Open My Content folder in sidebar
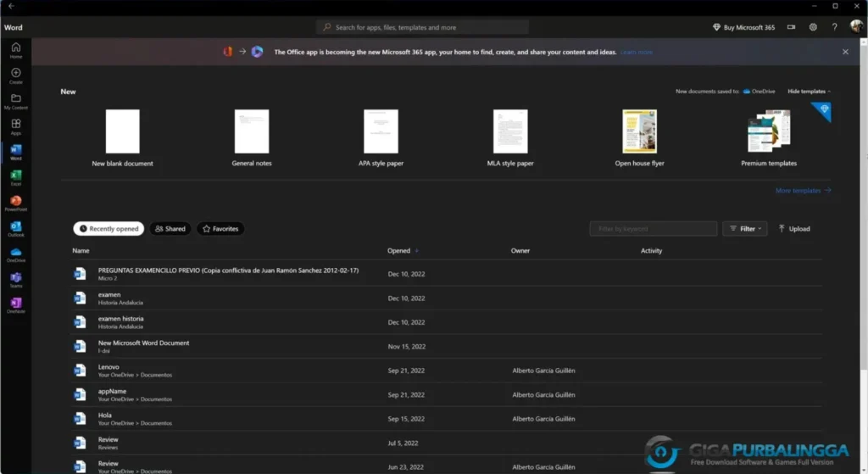Screen dimensions: 868x474 tap(16, 102)
